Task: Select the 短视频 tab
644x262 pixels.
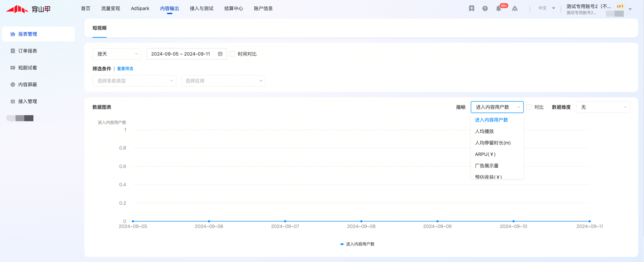Action: pyautogui.click(x=100, y=28)
